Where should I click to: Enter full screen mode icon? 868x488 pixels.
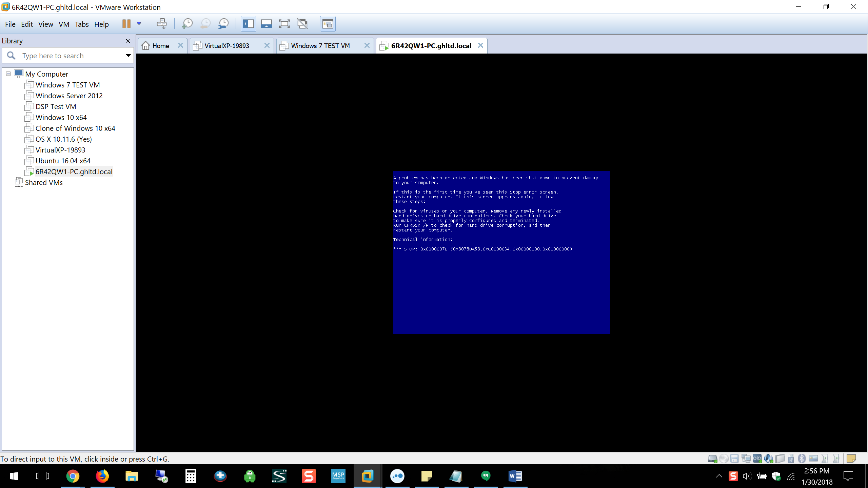coord(284,24)
